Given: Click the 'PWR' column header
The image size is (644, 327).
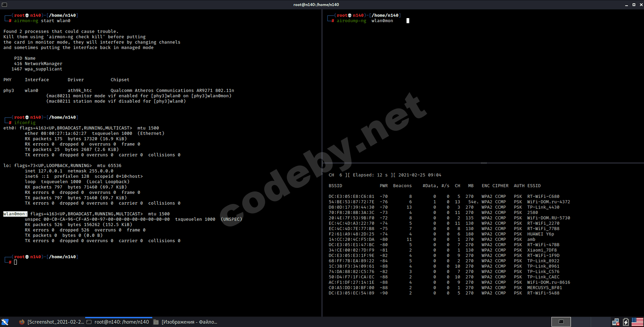Looking at the screenshot, I should (x=384, y=186).
